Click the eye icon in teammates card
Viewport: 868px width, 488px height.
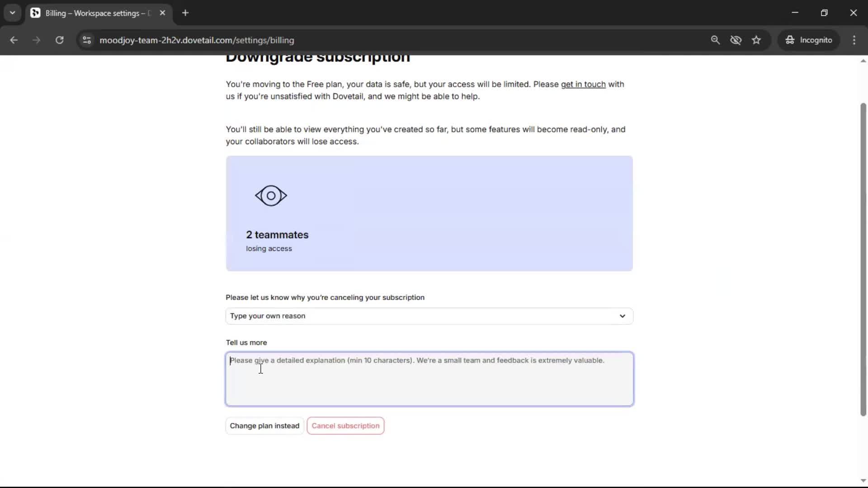coord(271,196)
